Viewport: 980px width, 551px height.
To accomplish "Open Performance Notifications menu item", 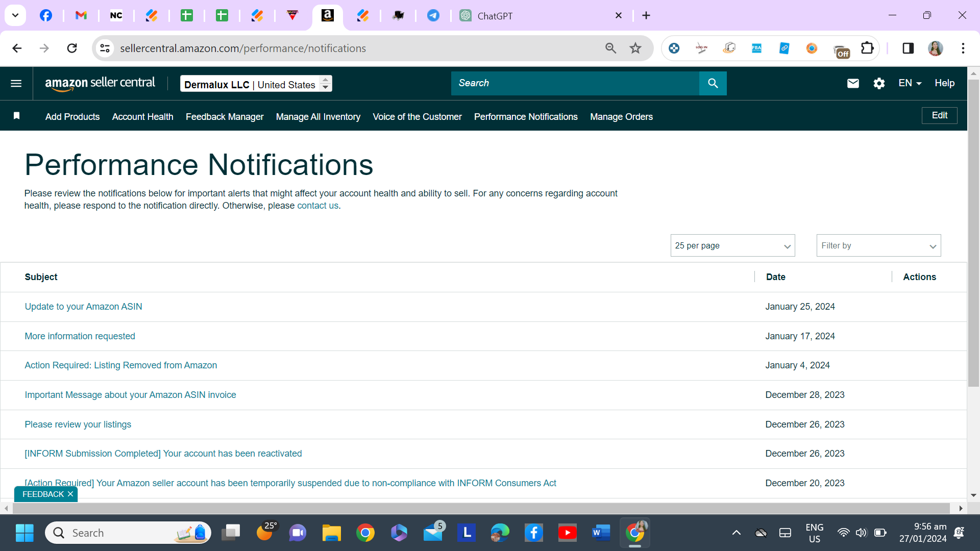I will click(526, 117).
